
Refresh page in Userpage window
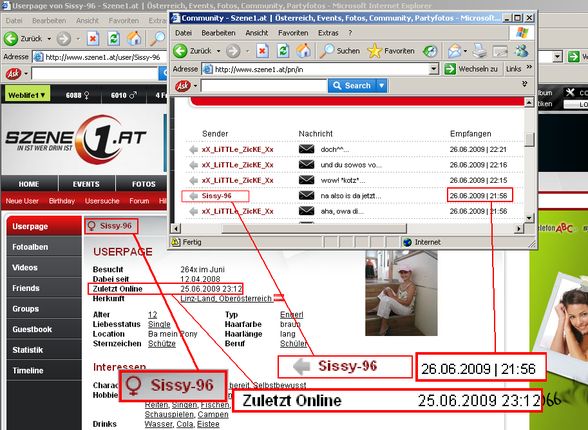114,38
